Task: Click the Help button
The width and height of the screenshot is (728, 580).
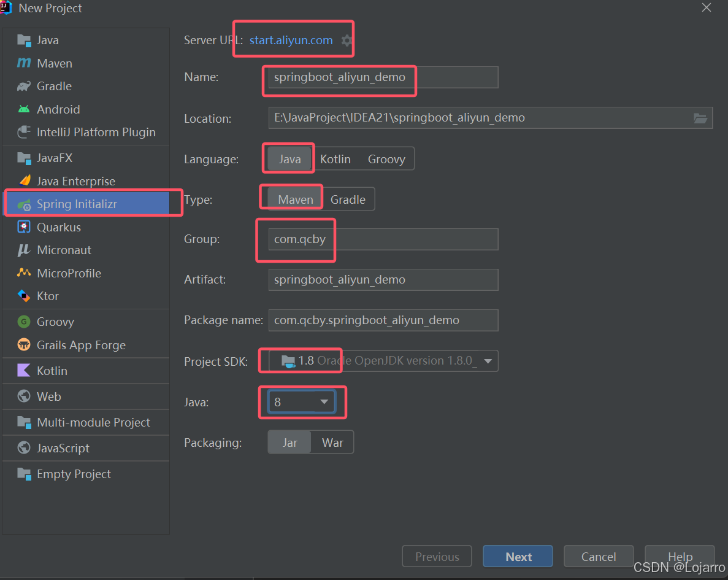Action: coord(680,556)
